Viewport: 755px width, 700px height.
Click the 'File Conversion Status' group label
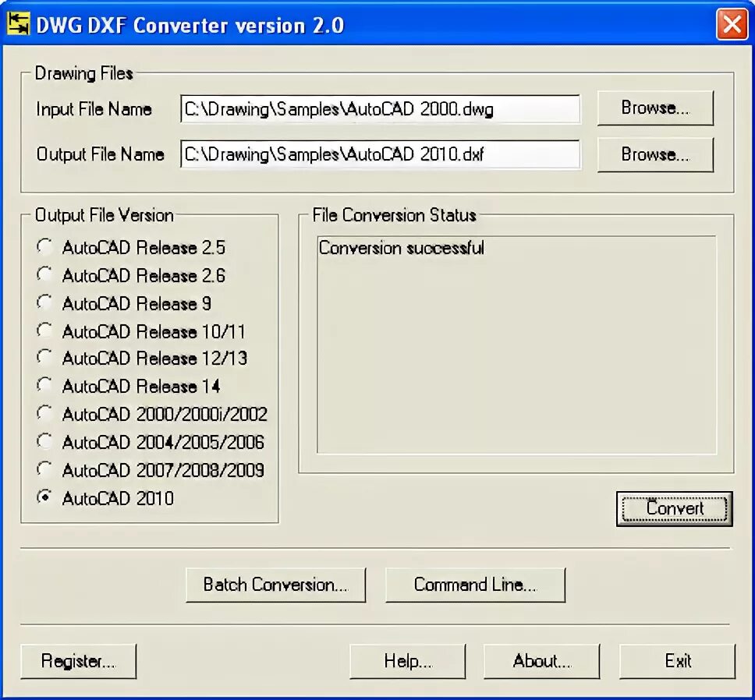(395, 215)
